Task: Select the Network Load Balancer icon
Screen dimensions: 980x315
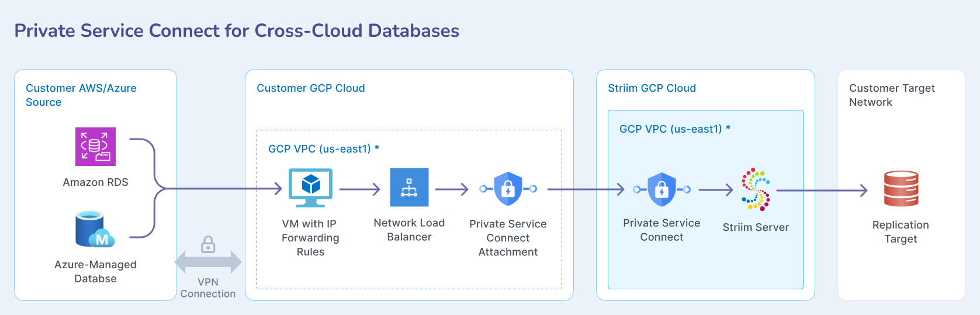Action: tap(409, 188)
